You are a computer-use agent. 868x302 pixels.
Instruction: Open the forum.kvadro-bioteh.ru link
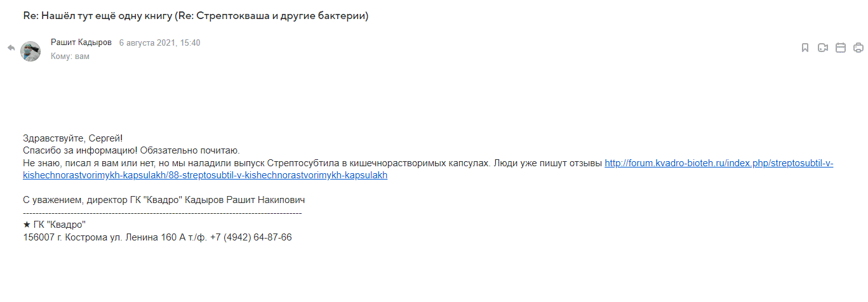[x=718, y=163]
